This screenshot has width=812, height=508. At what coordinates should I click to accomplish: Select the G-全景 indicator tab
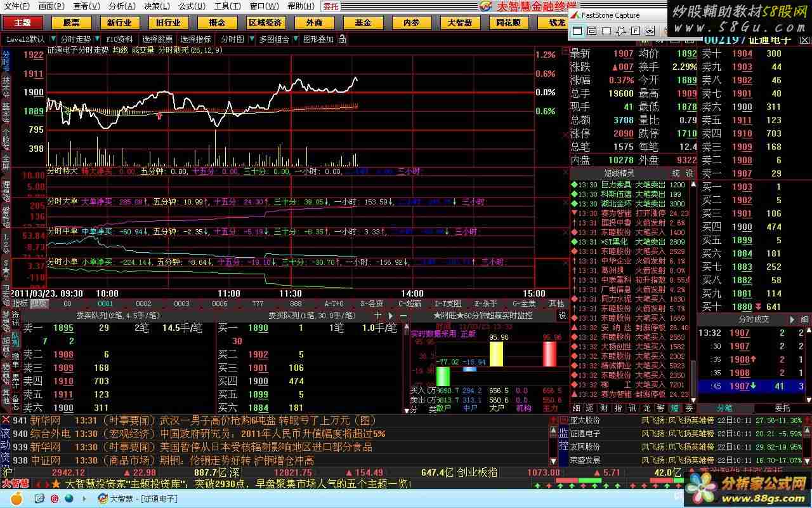pyautogui.click(x=524, y=304)
